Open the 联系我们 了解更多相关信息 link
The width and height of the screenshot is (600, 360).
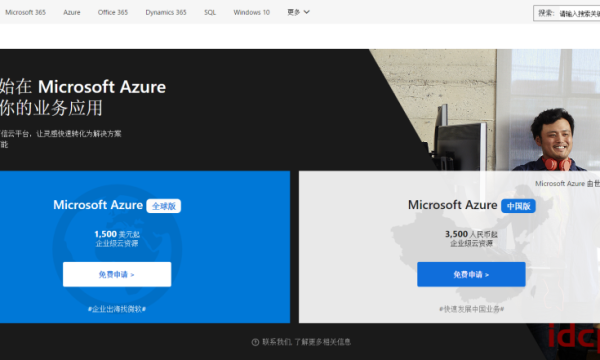point(306,342)
